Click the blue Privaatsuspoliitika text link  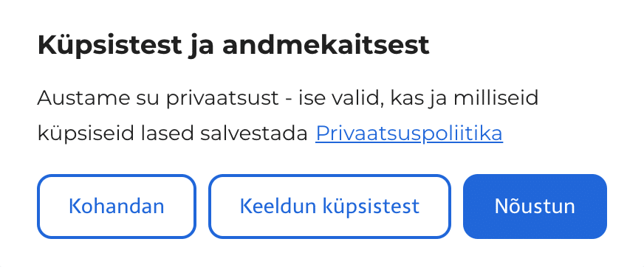pos(409,133)
